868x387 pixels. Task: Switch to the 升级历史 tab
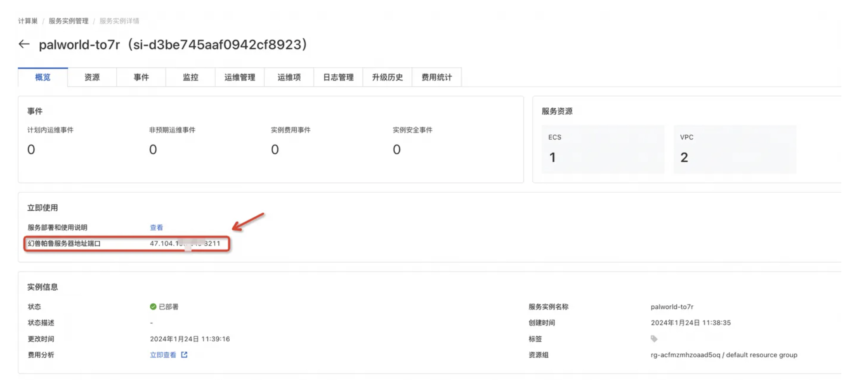388,77
